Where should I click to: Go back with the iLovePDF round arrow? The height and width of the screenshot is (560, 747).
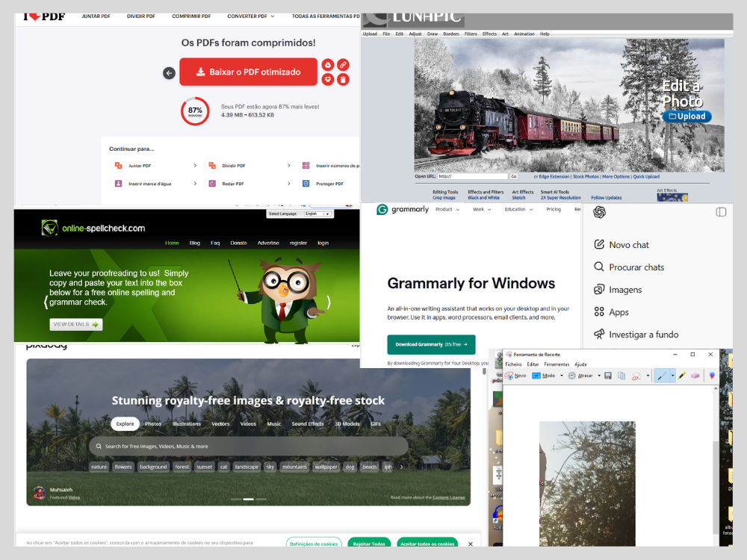pyautogui.click(x=169, y=73)
